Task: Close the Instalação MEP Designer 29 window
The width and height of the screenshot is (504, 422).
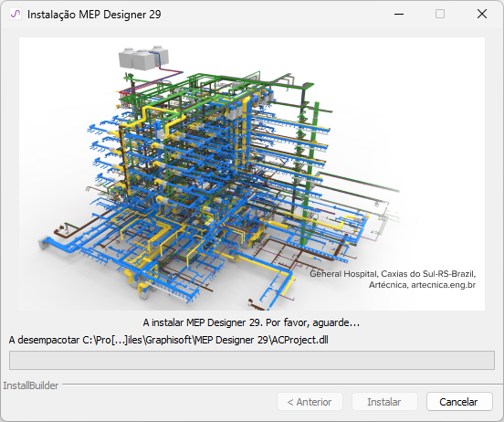Action: 482,14
